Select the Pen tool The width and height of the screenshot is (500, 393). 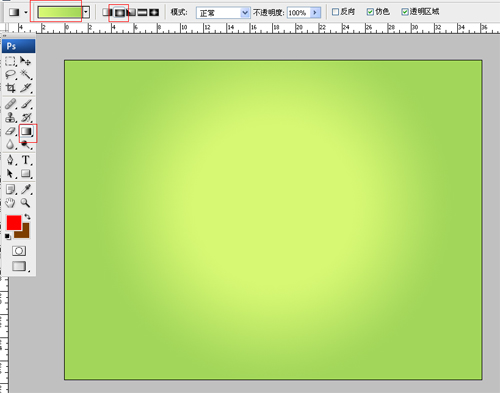[x=11, y=160]
